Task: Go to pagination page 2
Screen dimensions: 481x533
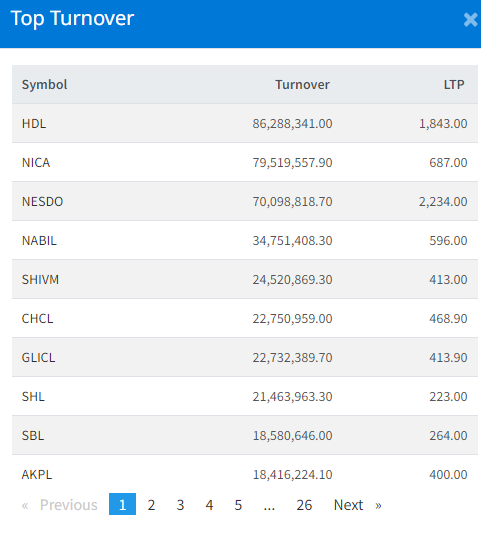Action: 151,505
